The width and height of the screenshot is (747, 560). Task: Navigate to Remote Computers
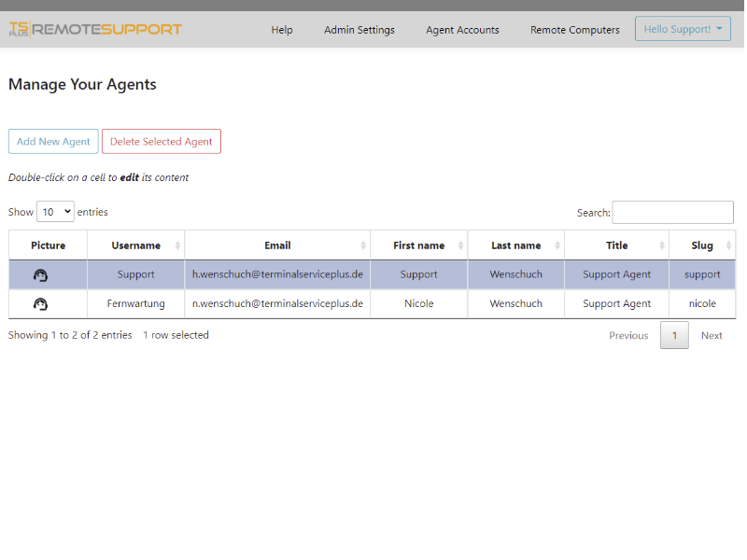(575, 30)
